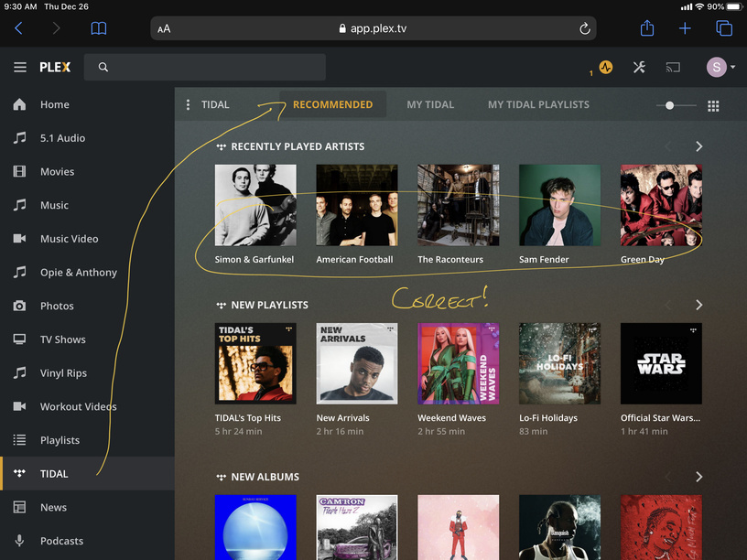The image size is (747, 560).
Task: Open Podcasts in the sidebar
Action: pyautogui.click(x=87, y=541)
